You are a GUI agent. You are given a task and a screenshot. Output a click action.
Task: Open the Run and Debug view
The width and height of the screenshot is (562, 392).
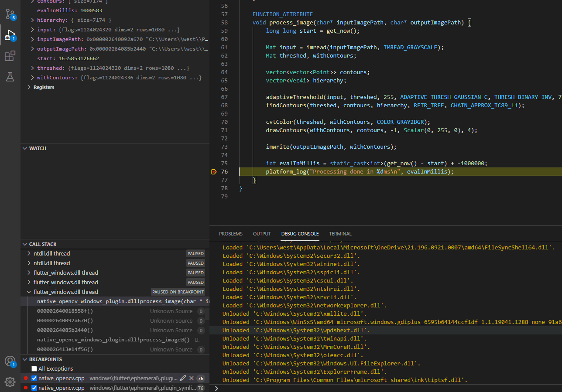coord(10,36)
